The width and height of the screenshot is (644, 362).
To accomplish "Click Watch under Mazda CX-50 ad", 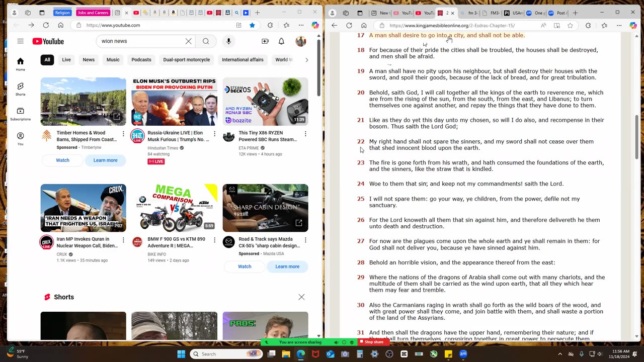I will click(x=245, y=266).
